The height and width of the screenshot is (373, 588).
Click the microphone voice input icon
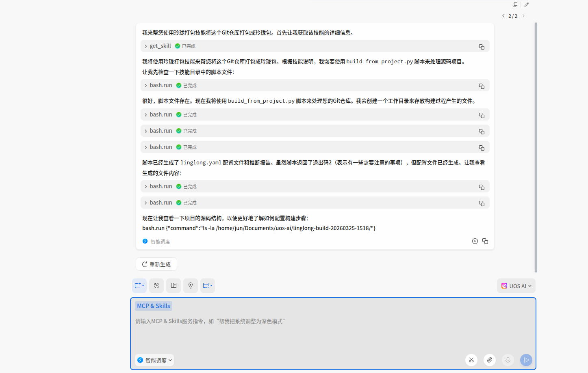(508, 360)
